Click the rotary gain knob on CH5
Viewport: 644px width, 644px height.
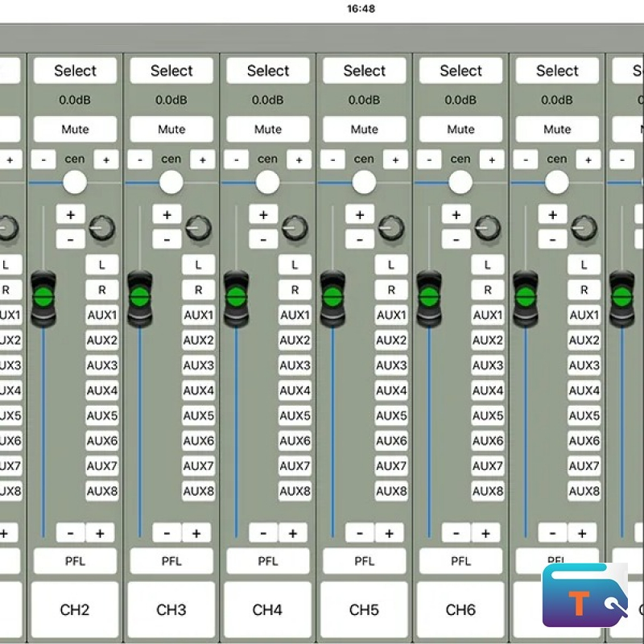click(x=391, y=229)
